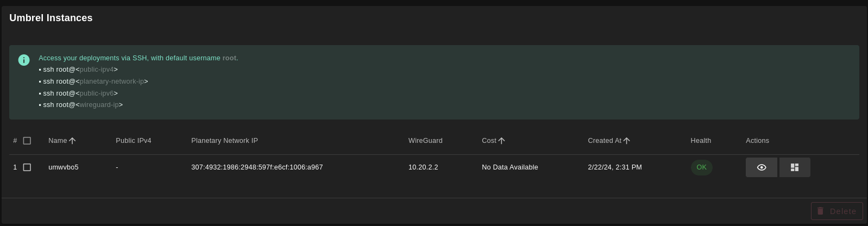
Task: Click the Planetary Network IP column header
Action: point(224,141)
